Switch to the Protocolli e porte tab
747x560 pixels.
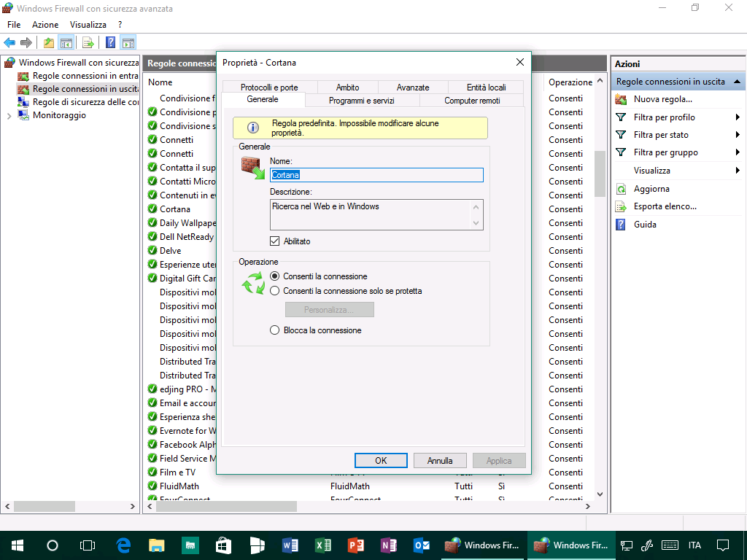tap(269, 87)
